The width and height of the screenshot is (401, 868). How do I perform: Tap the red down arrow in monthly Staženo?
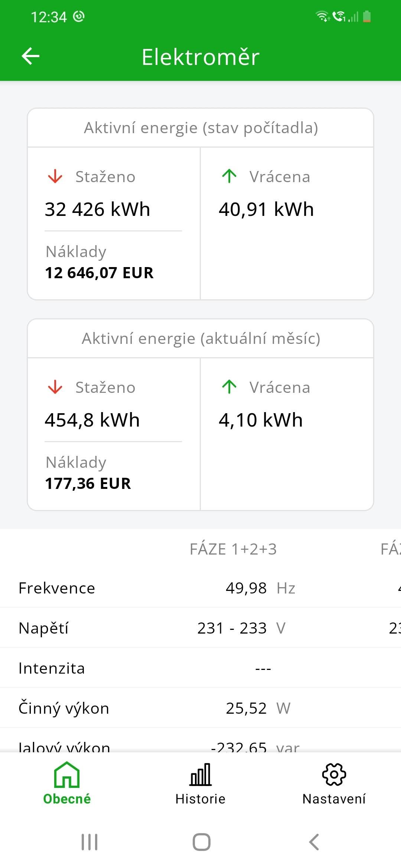click(x=55, y=387)
